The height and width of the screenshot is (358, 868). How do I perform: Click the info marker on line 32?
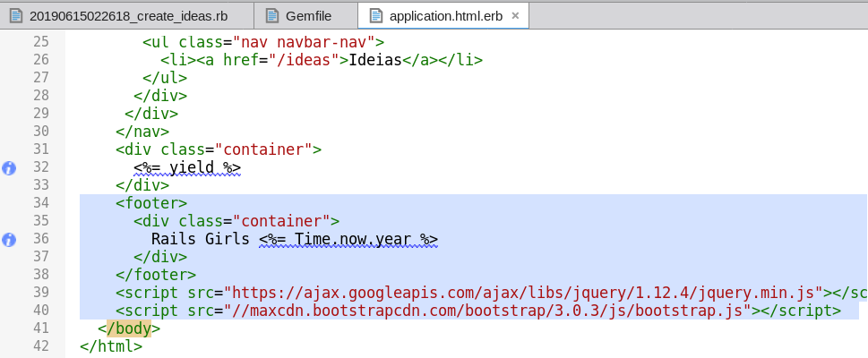click(x=9, y=167)
